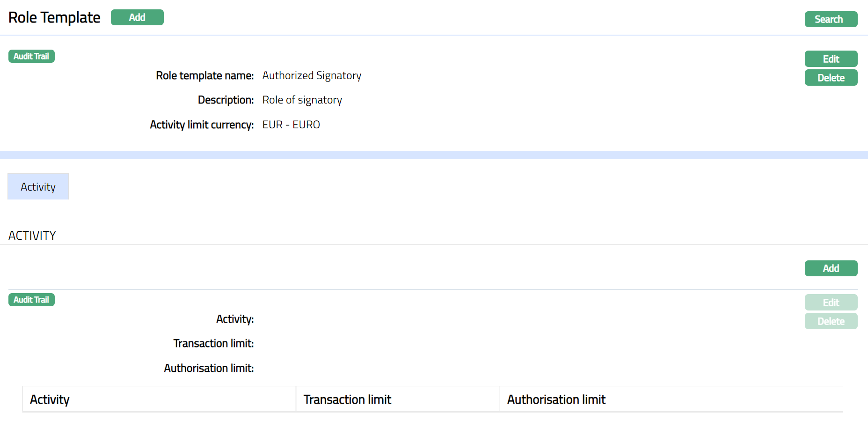Click the EUR - EURO currency value
The width and height of the screenshot is (868, 421).
point(291,125)
